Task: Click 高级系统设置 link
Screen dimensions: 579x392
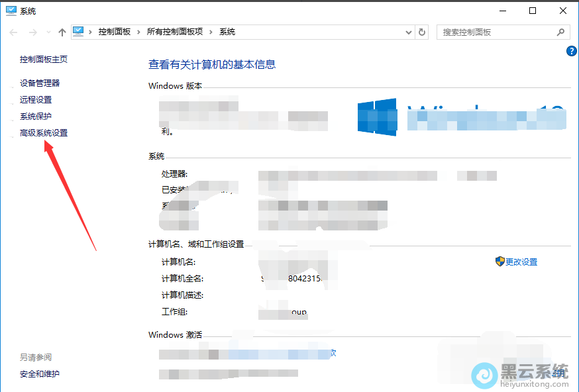Action: point(44,133)
